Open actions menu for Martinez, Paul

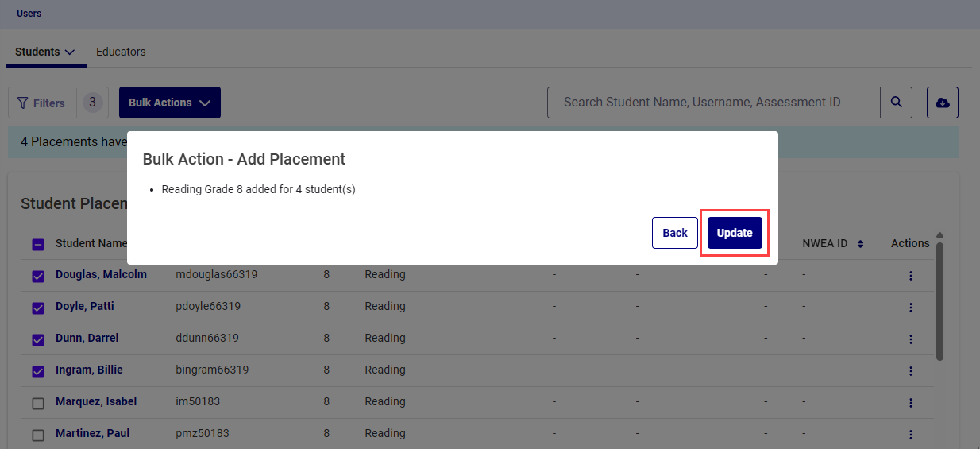[910, 435]
